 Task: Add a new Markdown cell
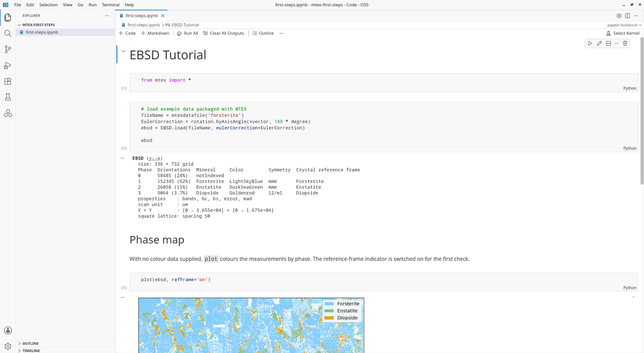click(155, 33)
